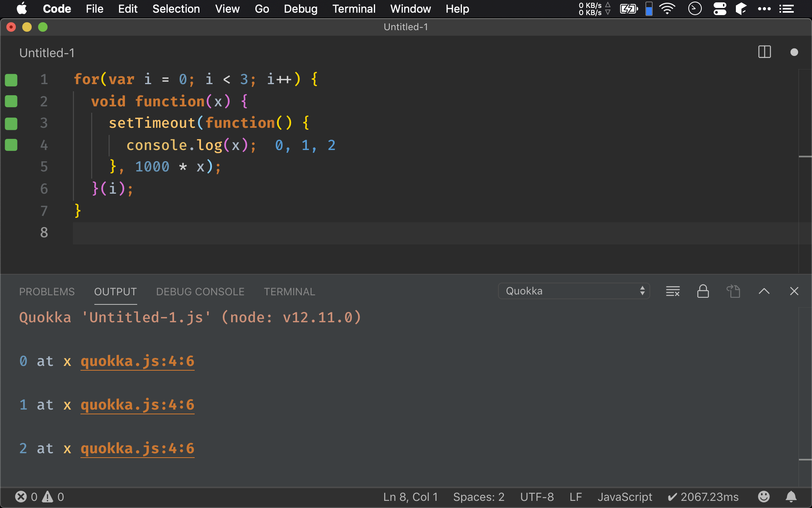
Task: Click the link quokka.js:4:6 for value 0
Action: (137, 360)
